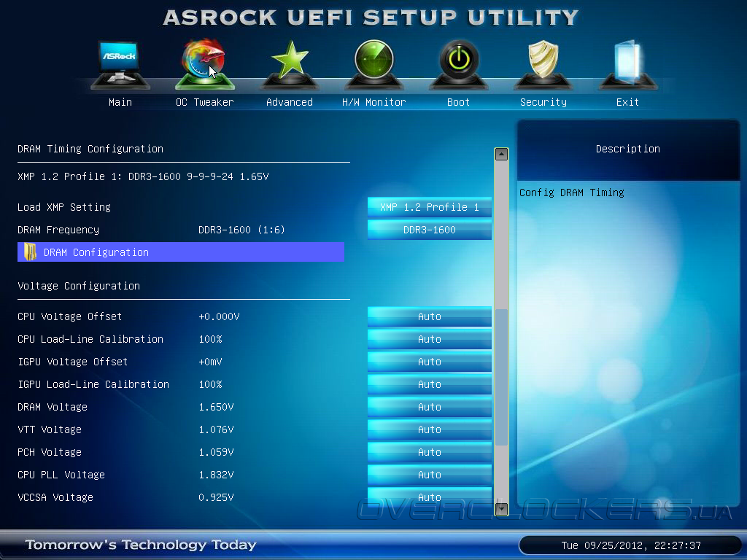Choose the Exit tab label

pos(627,102)
